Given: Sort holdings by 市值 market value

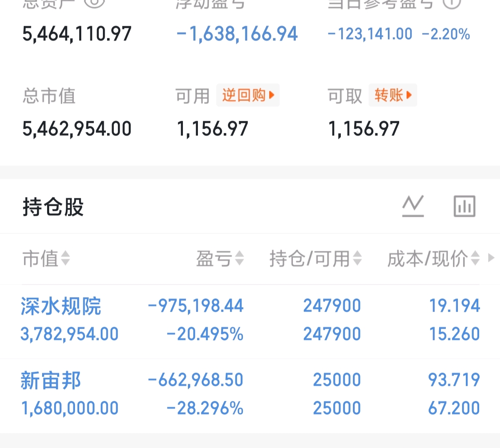Looking at the screenshot, I should tap(46, 258).
